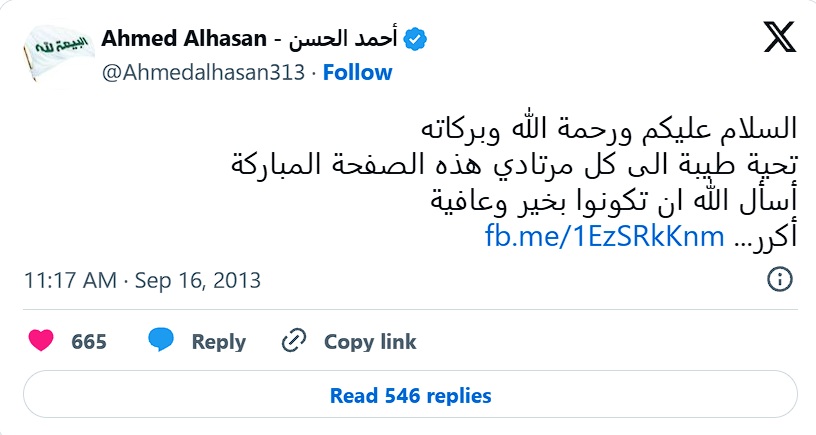Open the Ahmed Alhasan display name
The height and width of the screenshot is (435, 816).
[x=186, y=40]
